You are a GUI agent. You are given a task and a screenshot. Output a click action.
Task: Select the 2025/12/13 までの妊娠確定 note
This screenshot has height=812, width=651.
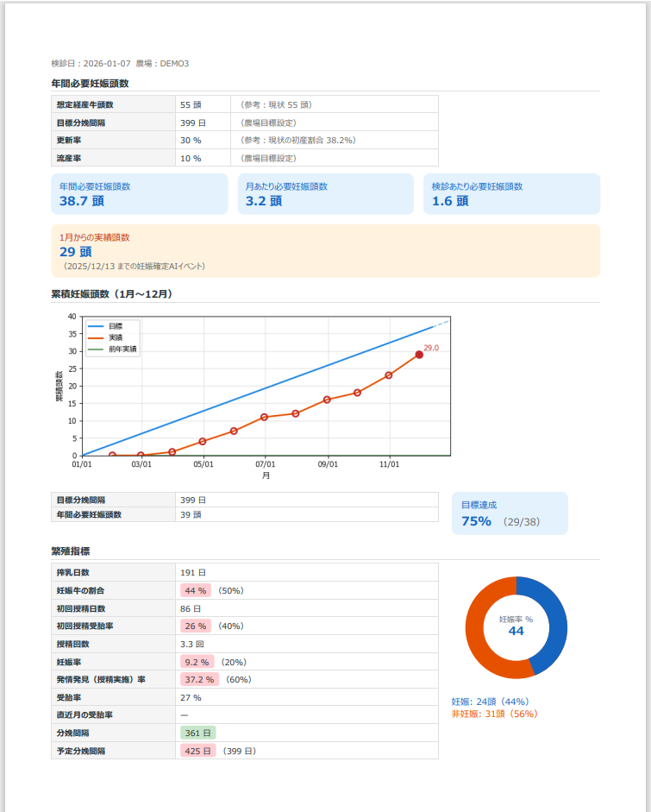click(134, 266)
